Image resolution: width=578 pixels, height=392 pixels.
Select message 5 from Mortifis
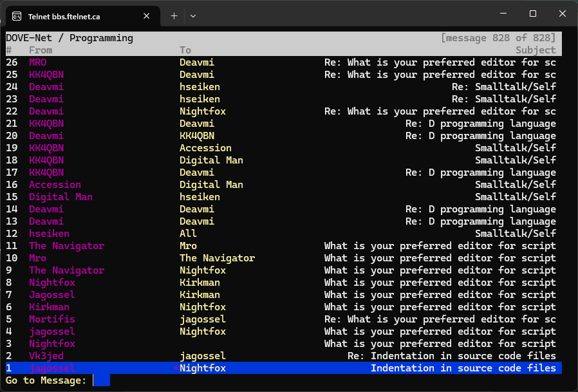[283, 319]
